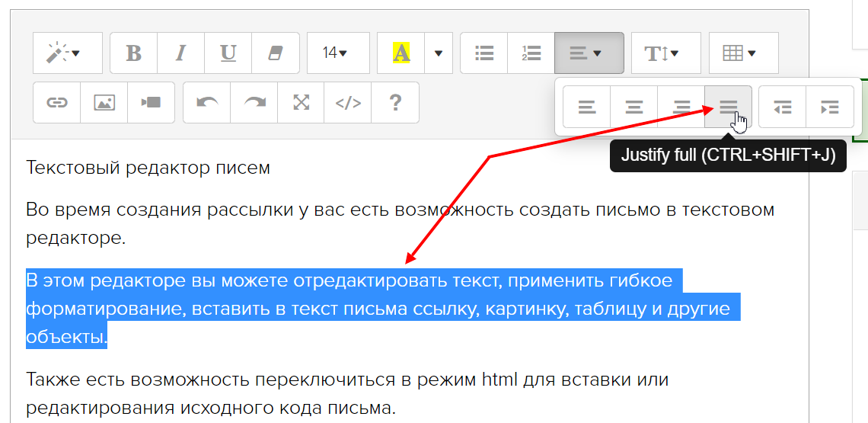Insert a video using video icon

pyautogui.click(x=151, y=103)
